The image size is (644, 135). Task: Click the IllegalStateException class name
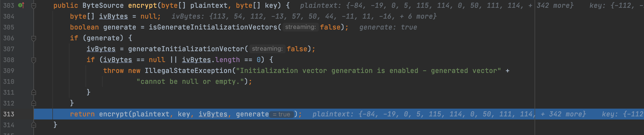188,71
